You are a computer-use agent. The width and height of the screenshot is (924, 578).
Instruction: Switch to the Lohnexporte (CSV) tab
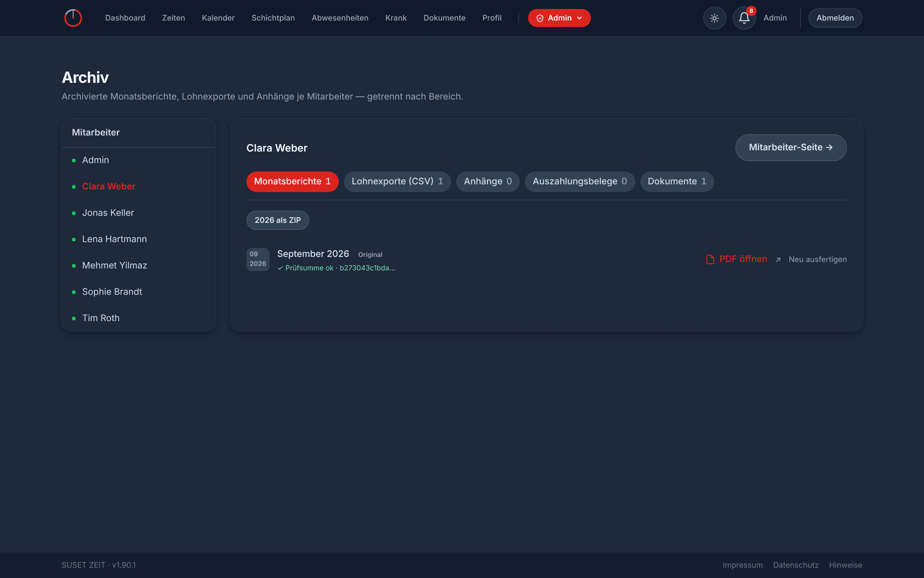[397, 181]
